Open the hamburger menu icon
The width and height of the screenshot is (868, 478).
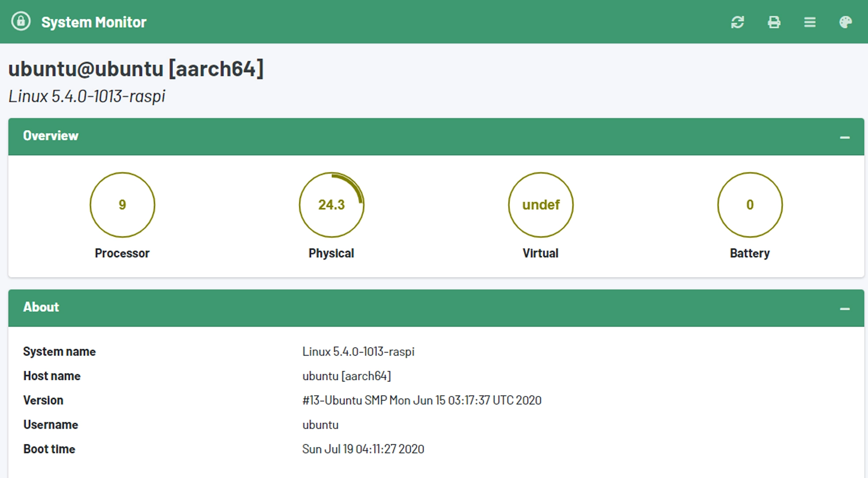click(810, 22)
